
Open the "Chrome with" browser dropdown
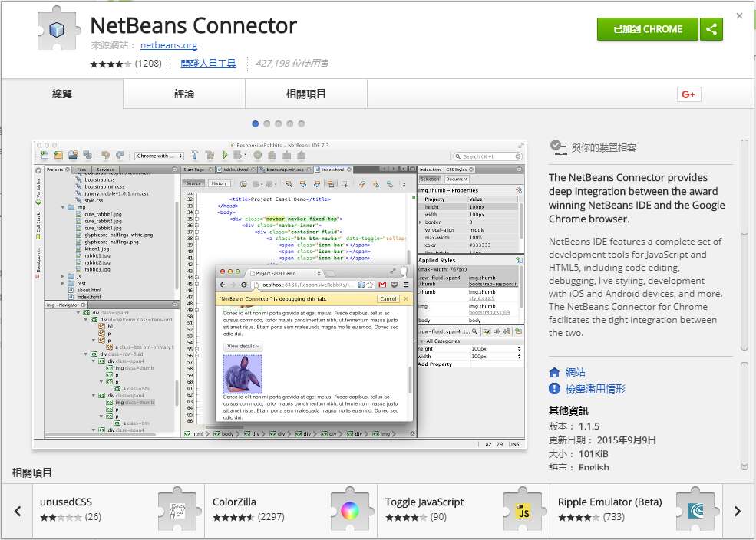pos(158,155)
